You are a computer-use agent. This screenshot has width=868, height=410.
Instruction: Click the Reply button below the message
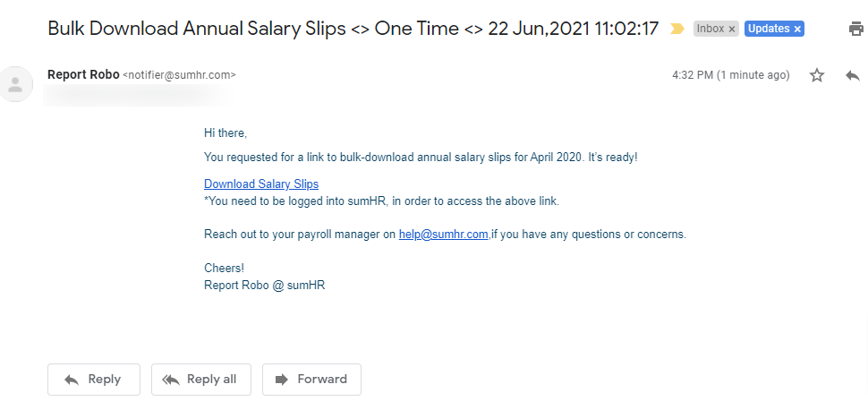pos(94,380)
